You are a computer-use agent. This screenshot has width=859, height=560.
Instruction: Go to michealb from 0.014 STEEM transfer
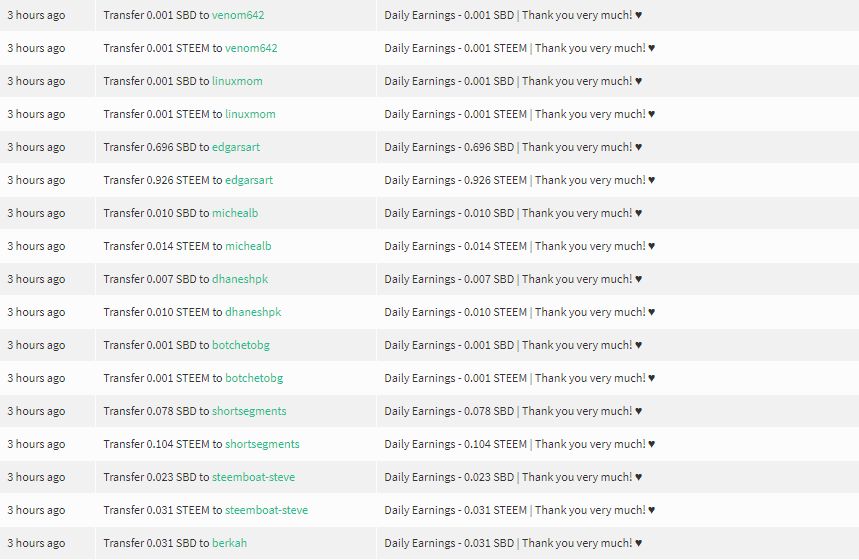pyautogui.click(x=248, y=246)
